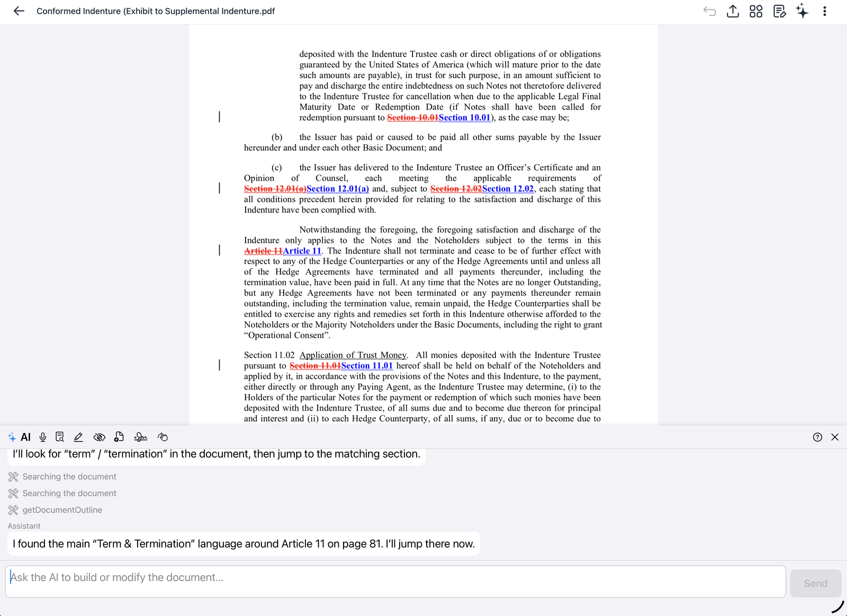Activate the microphone voice input tool
This screenshot has width=847, height=616.
[x=43, y=437]
